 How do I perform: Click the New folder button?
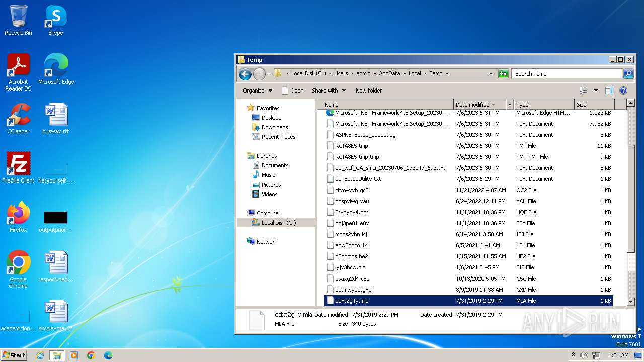click(369, 90)
